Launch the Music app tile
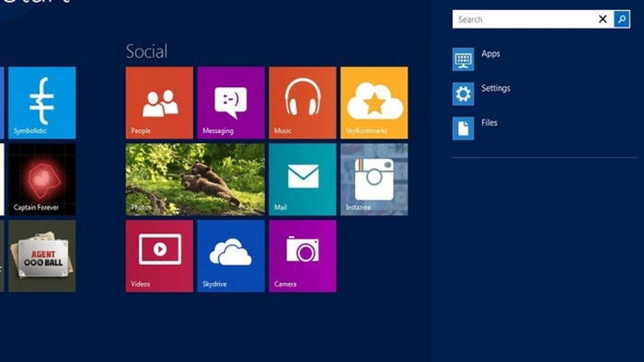644x362 pixels. 302,102
